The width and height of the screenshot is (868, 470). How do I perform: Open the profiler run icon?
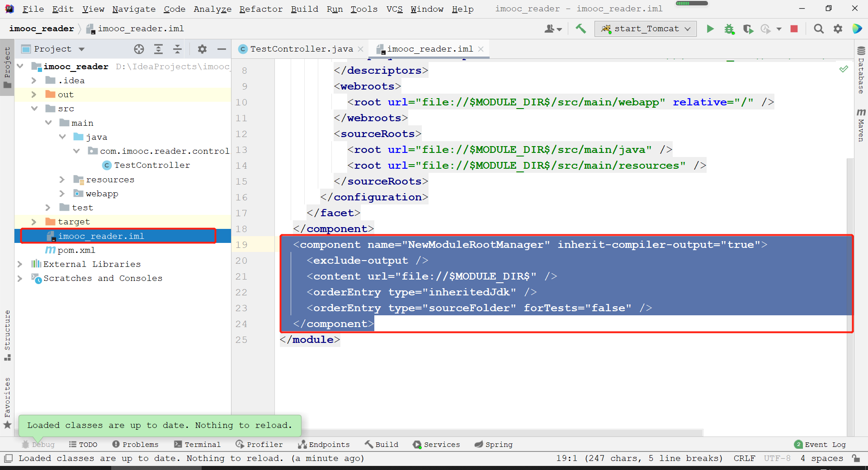click(x=765, y=28)
